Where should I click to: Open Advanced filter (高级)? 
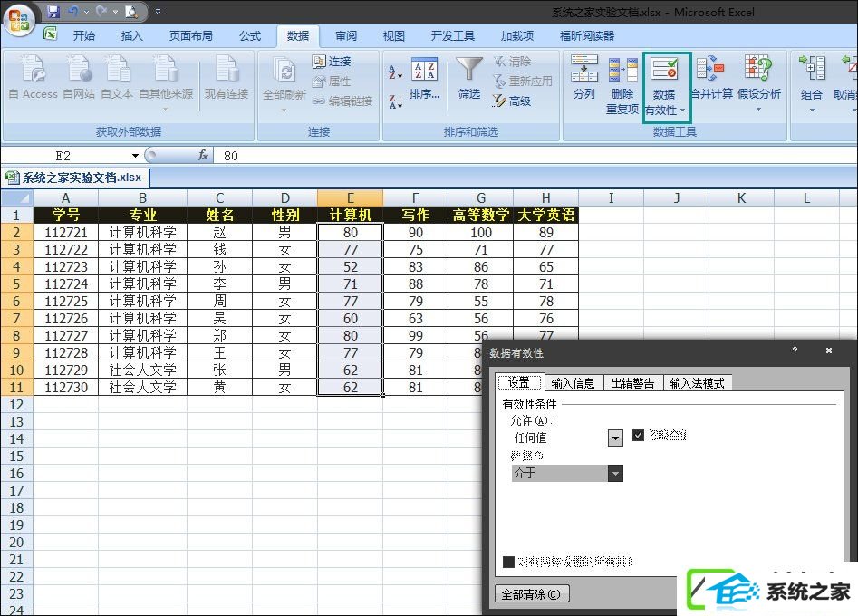pos(512,101)
